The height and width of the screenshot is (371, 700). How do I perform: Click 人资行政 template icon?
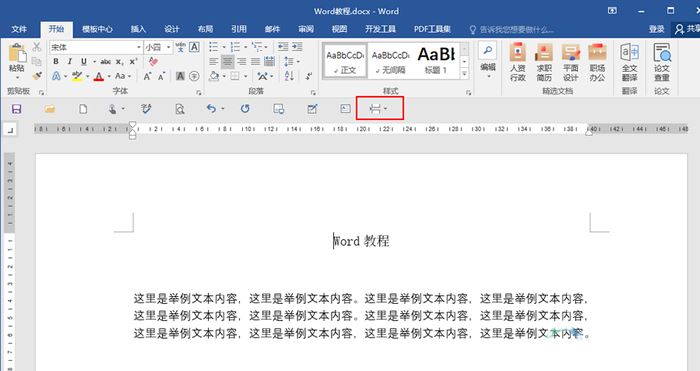coord(518,63)
